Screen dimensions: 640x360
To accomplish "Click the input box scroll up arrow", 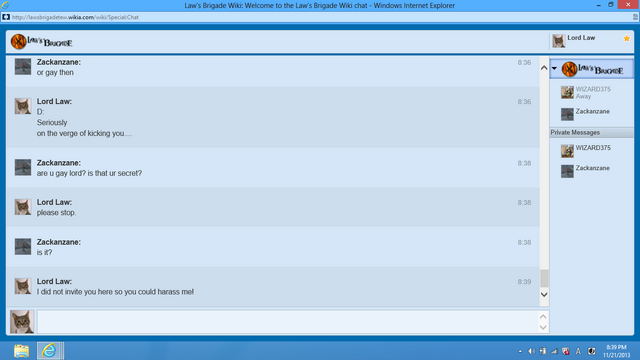I will coord(543,316).
